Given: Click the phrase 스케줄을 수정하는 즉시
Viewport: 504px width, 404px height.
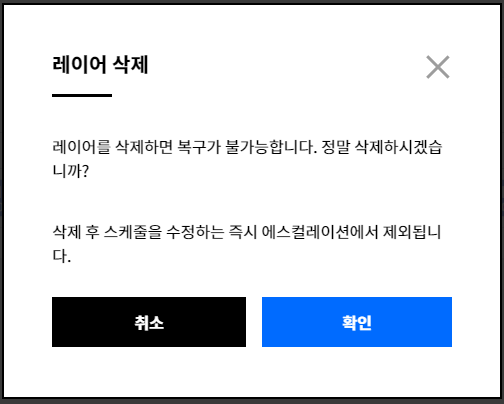Looking at the screenshot, I should 180,232.
